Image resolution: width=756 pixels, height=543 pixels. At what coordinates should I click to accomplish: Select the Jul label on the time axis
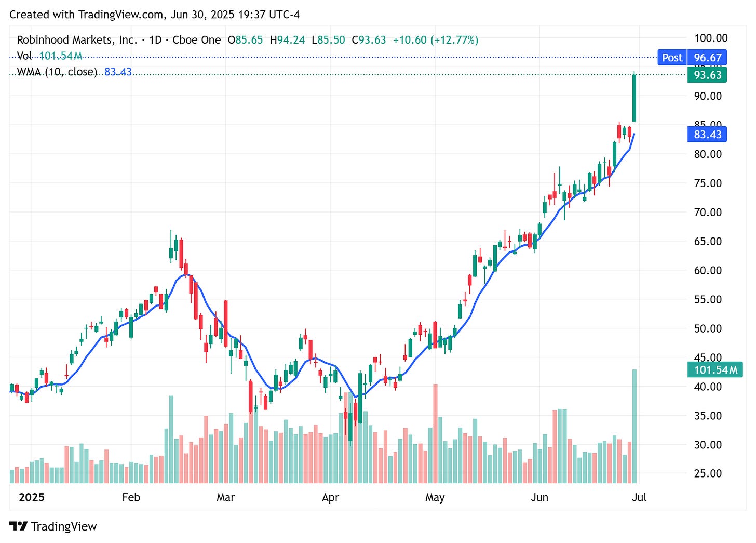tap(639, 497)
